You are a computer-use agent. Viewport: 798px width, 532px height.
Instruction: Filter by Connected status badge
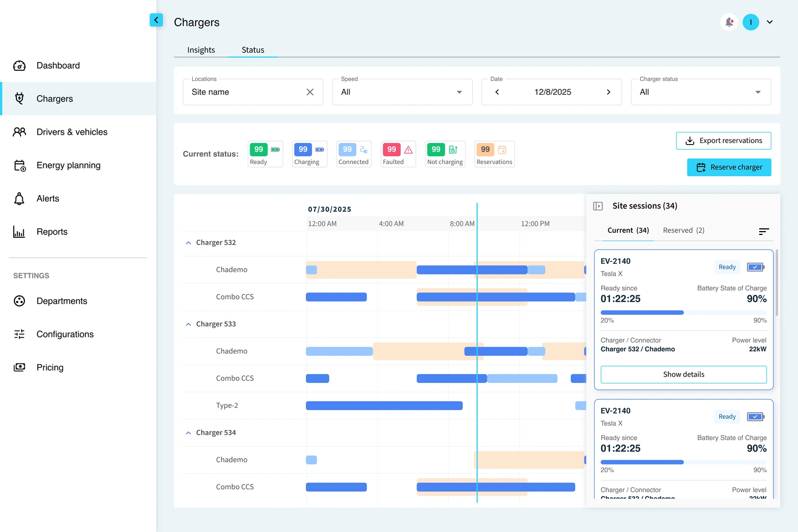(354, 154)
